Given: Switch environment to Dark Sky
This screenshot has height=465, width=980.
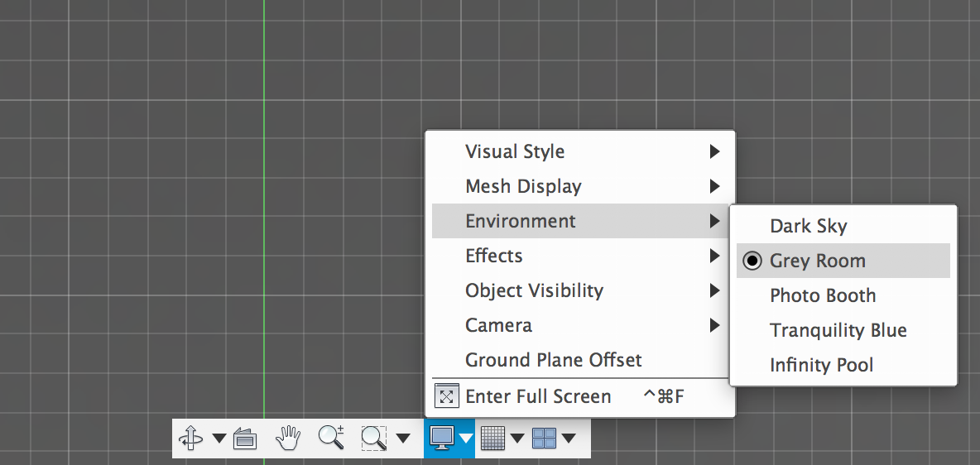Looking at the screenshot, I should pos(808,226).
